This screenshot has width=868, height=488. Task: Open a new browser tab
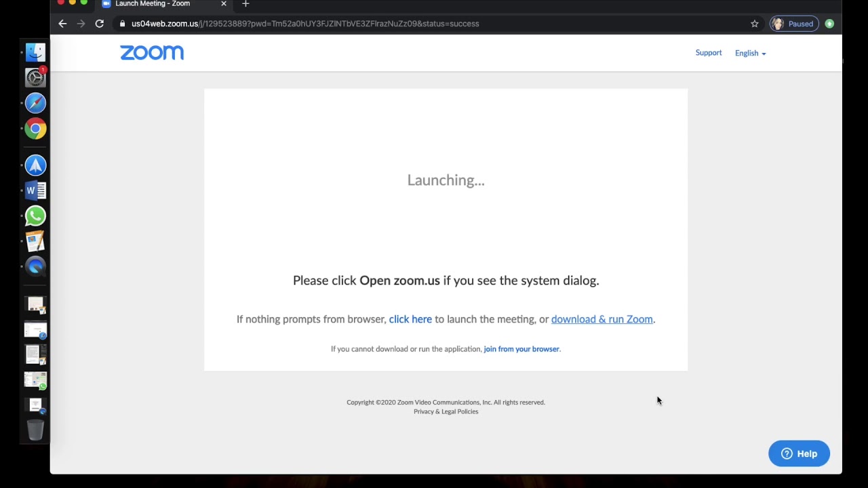tap(245, 4)
